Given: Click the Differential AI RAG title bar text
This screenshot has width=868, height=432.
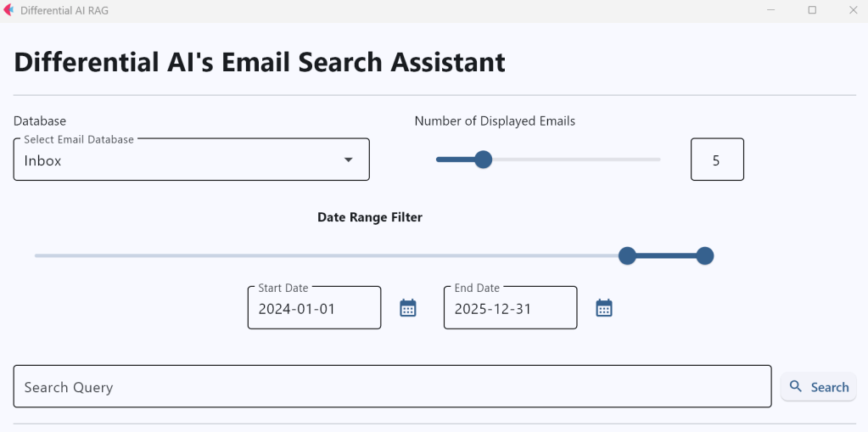Looking at the screenshot, I should click(64, 11).
